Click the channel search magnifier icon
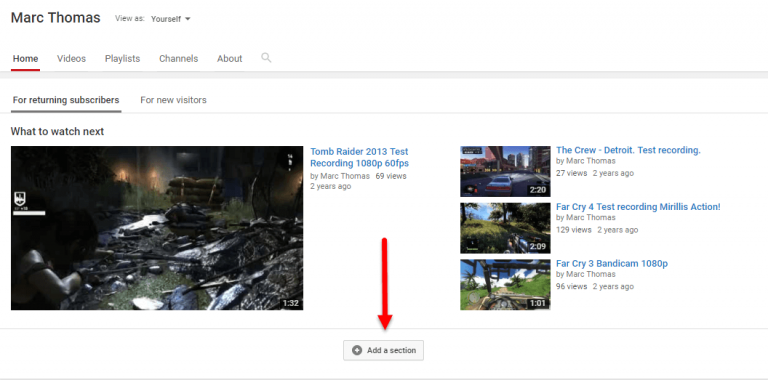Viewport: 768px width, 380px height. coord(266,58)
